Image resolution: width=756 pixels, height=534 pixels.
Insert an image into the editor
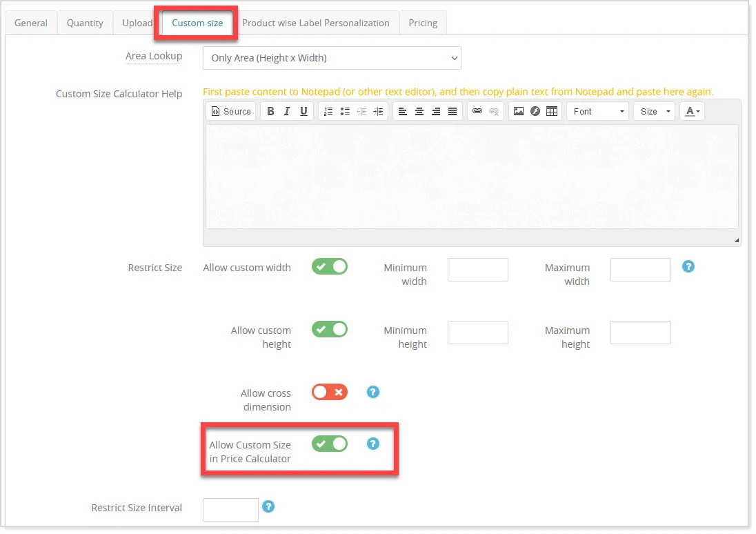519,112
